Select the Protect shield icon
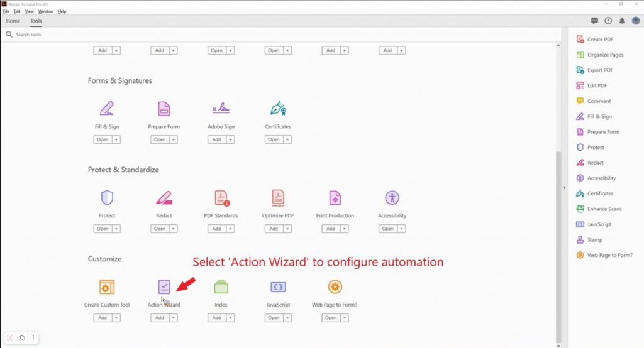This screenshot has width=644, height=348. [x=107, y=197]
